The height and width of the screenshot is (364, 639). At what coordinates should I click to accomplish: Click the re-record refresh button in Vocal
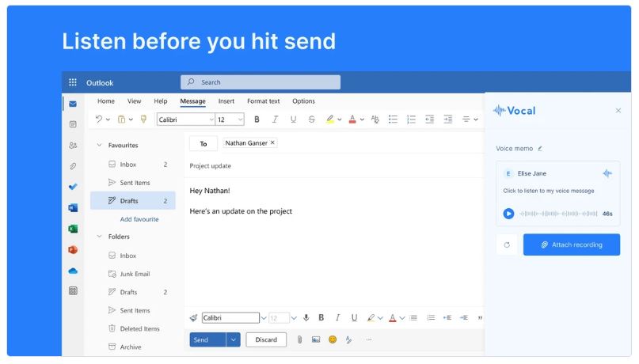[x=507, y=245]
